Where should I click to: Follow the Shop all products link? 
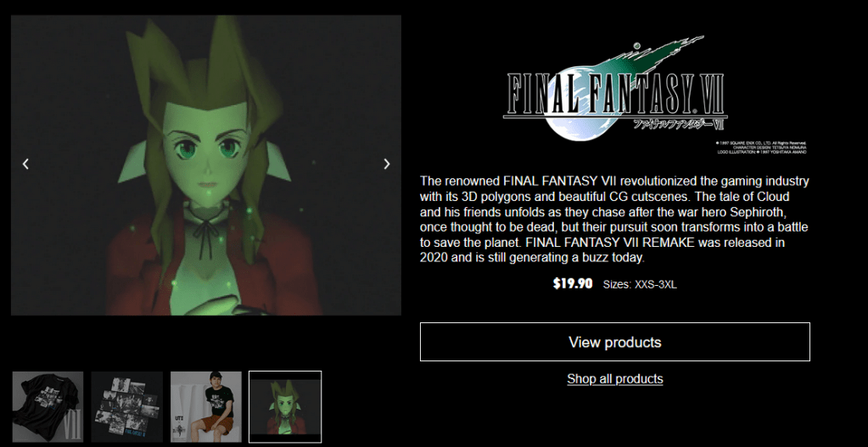(x=615, y=379)
